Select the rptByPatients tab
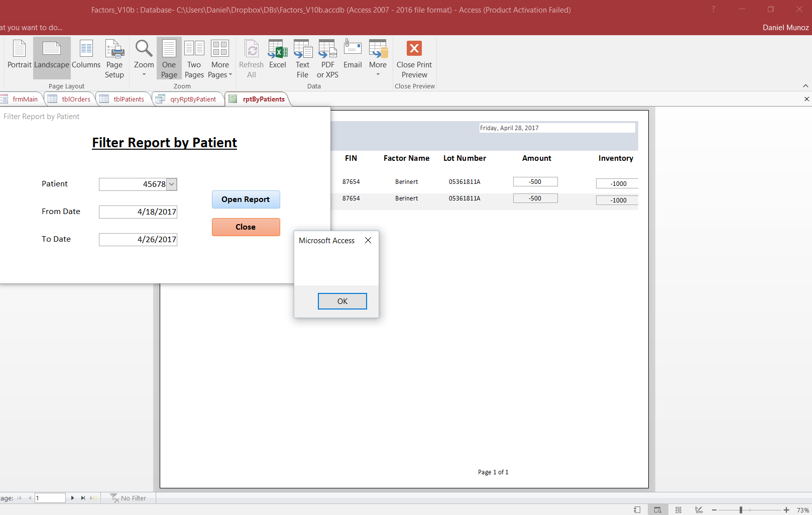 [258, 99]
